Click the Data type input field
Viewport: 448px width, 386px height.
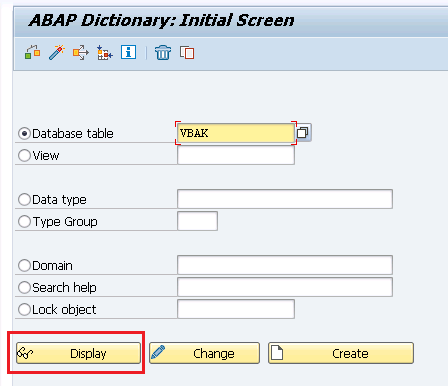click(285, 199)
